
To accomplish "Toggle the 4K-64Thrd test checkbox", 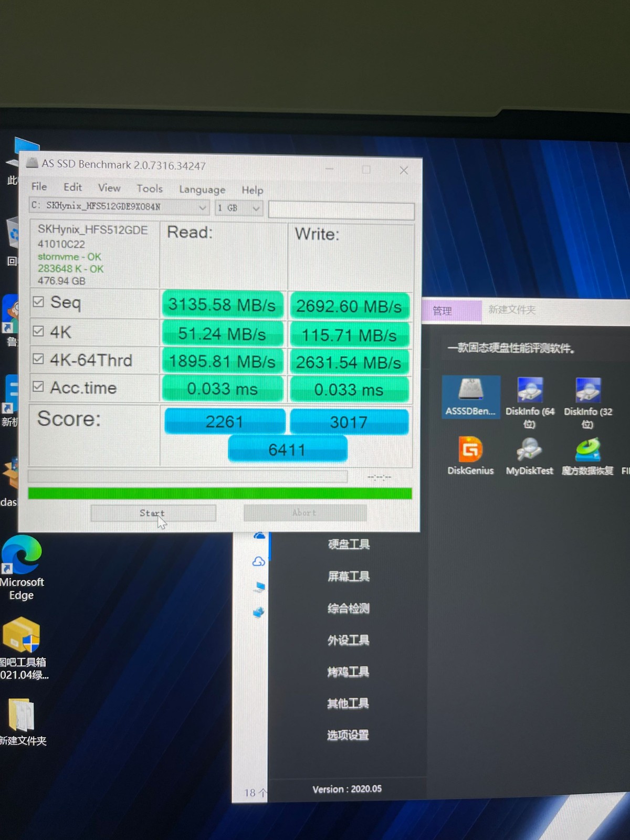I will [x=38, y=359].
